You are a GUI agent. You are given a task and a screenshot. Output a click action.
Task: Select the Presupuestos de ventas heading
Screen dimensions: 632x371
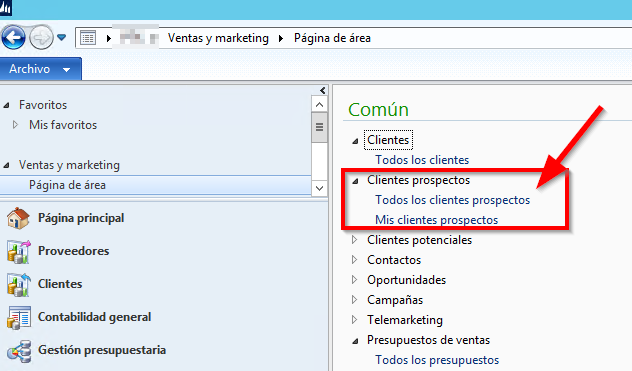click(x=428, y=340)
